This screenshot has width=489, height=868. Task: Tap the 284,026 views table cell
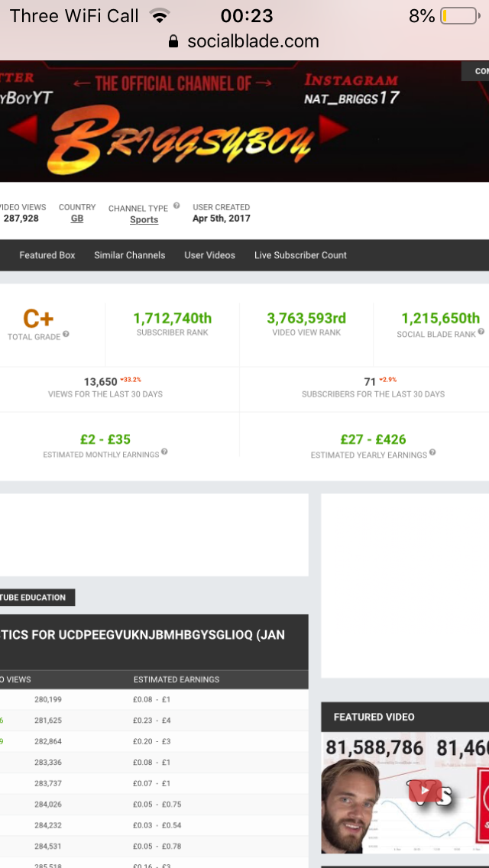48,805
